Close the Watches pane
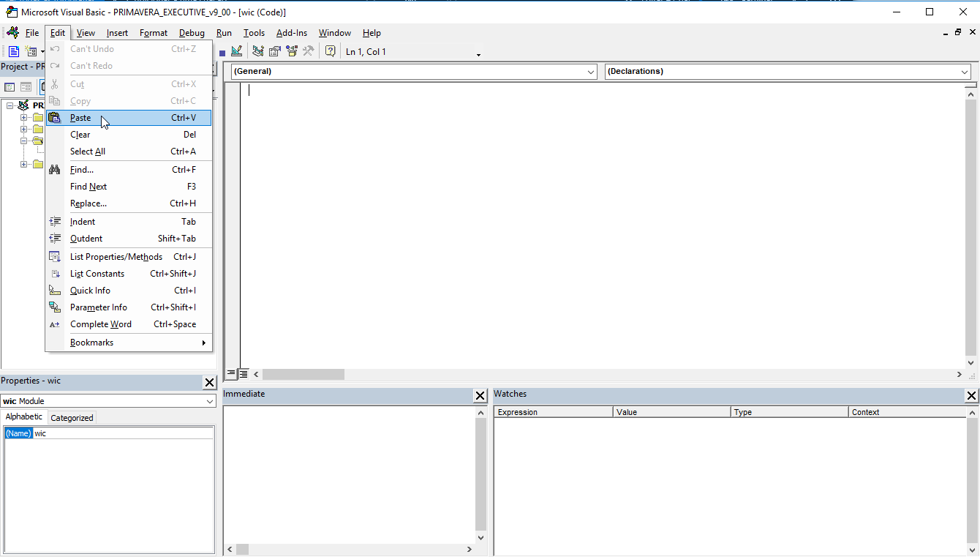This screenshot has width=980, height=557. (x=971, y=396)
